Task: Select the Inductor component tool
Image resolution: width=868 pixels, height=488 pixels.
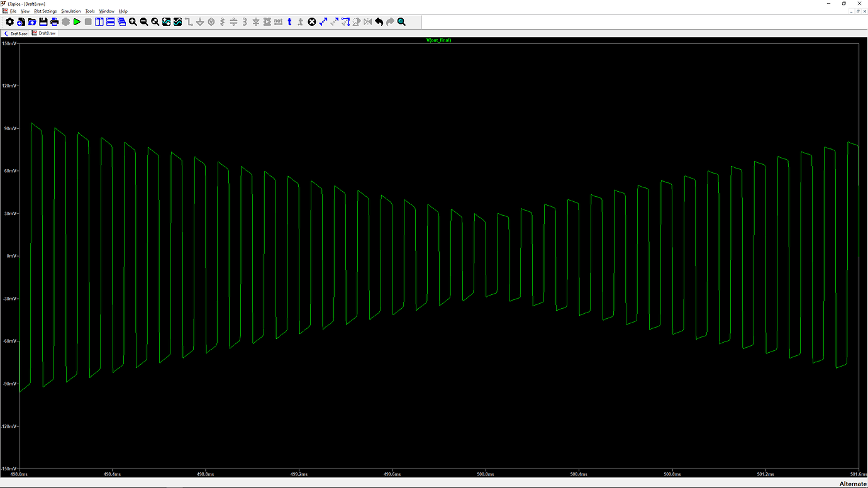Action: (245, 21)
